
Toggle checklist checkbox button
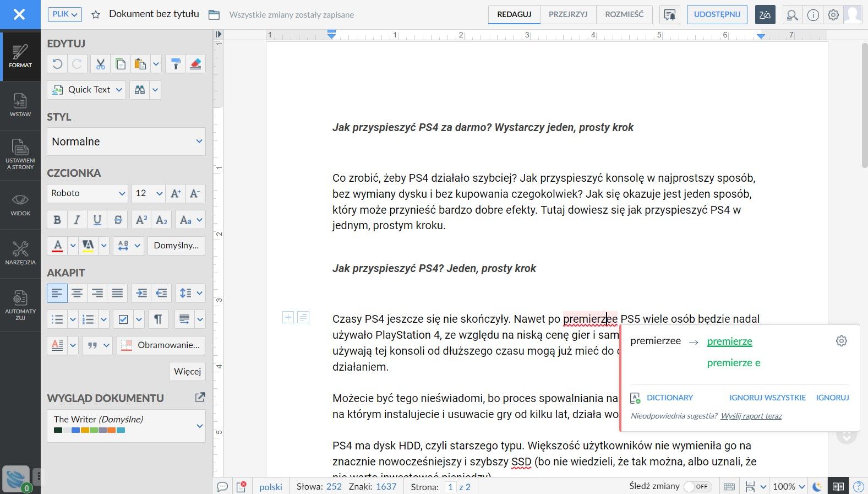[123, 319]
